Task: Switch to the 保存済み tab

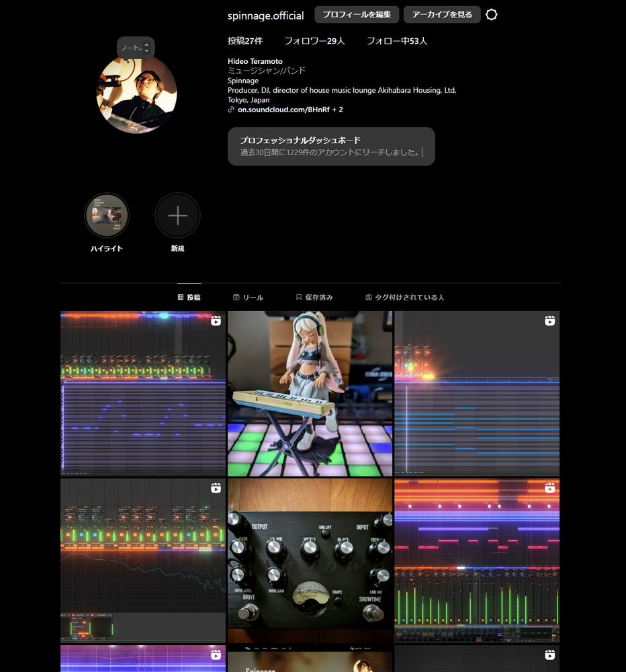Action: (x=314, y=298)
